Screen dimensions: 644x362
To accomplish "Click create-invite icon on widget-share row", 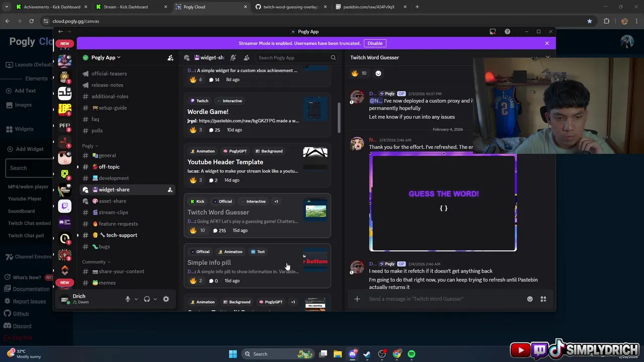I will pyautogui.click(x=170, y=190).
